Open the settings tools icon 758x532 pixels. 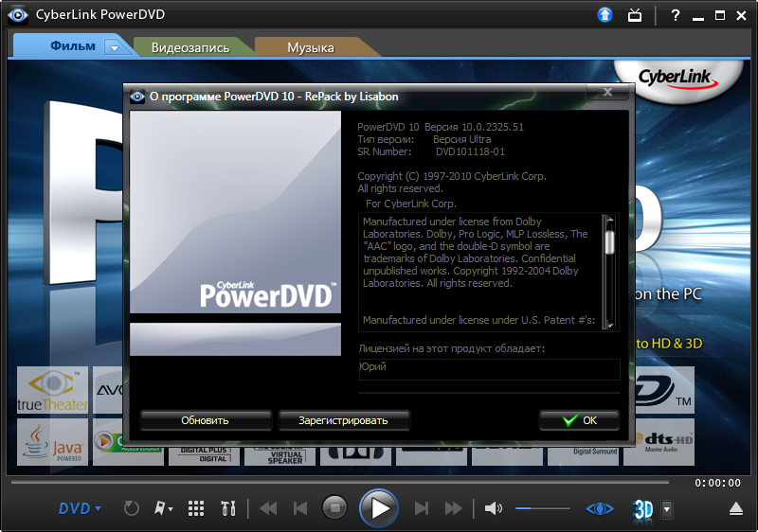point(228,508)
